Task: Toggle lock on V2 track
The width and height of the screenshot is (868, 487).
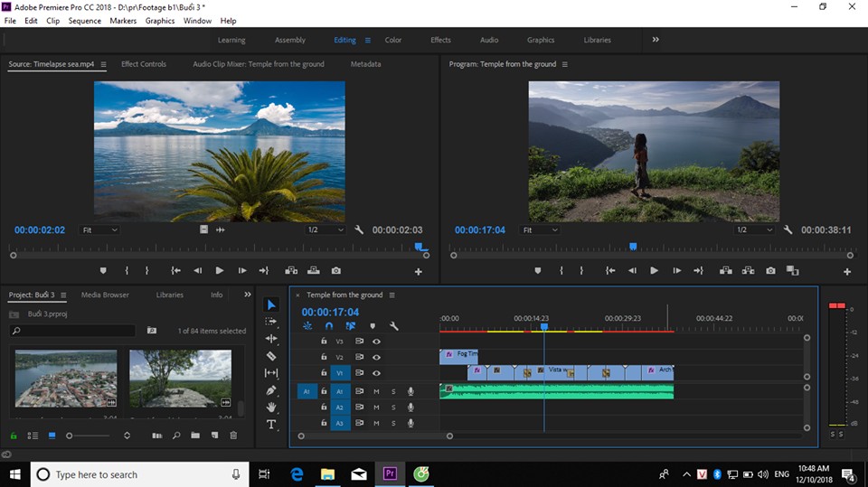Action: (324, 357)
